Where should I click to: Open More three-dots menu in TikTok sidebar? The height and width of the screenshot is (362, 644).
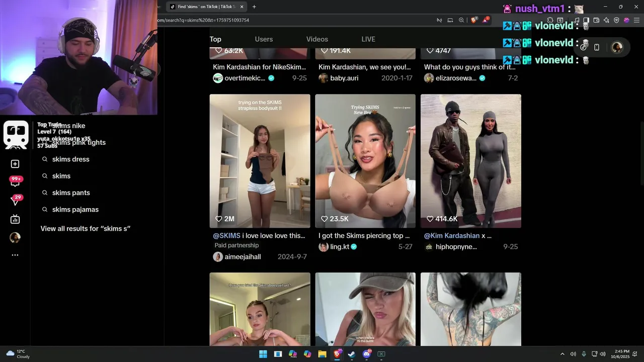pyautogui.click(x=15, y=255)
